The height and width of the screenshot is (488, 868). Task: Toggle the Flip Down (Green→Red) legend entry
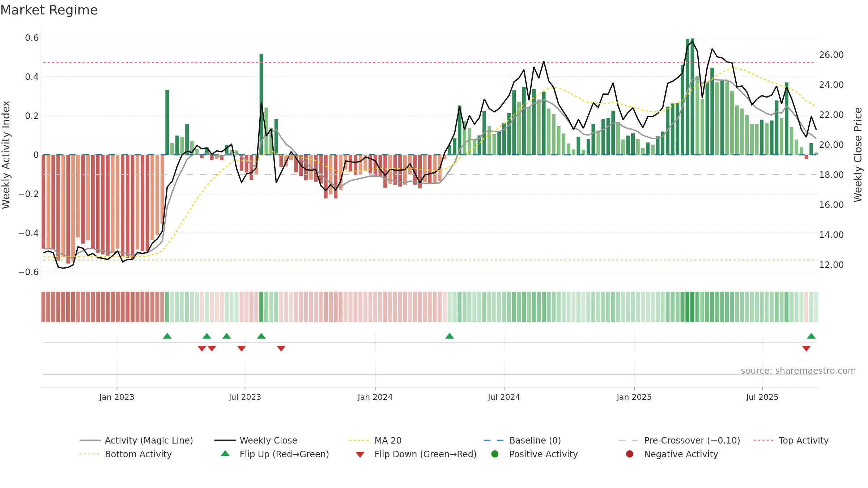[x=416, y=454]
